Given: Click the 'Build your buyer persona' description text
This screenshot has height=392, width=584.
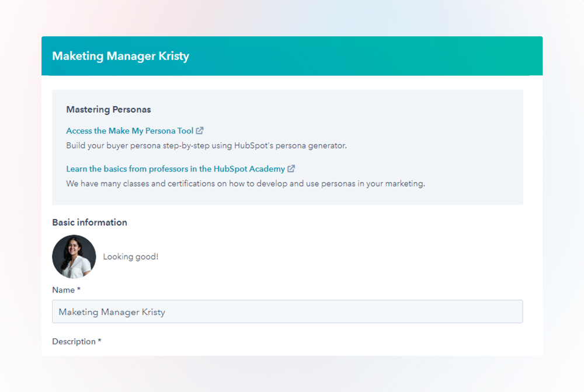Looking at the screenshot, I should [x=206, y=145].
